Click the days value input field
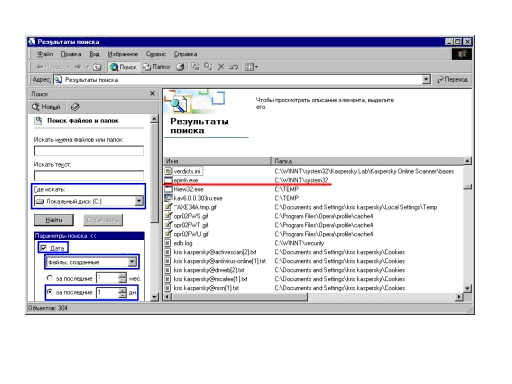The width and height of the screenshot is (512, 384). point(107,292)
